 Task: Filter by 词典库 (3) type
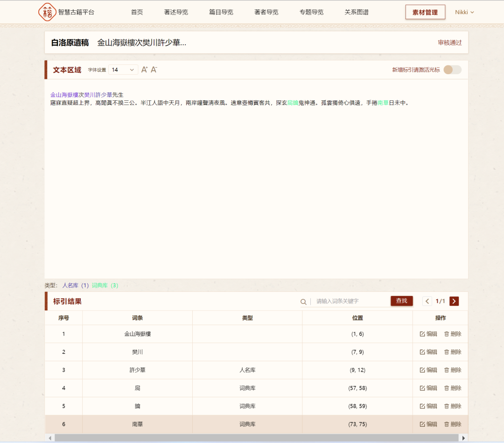(x=105, y=286)
